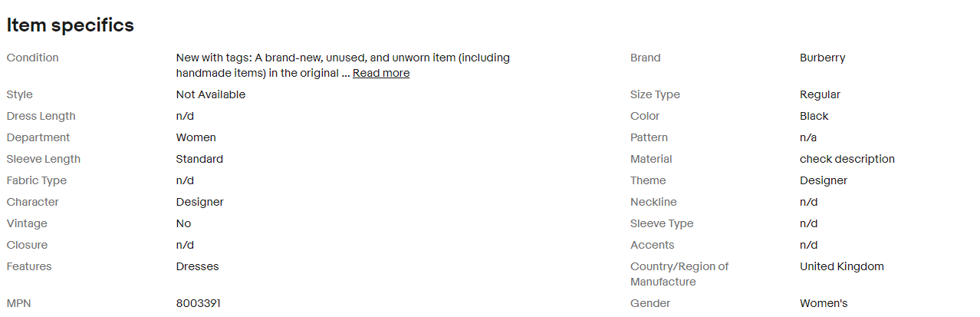Click the 'check description' material value
Image resolution: width=980 pixels, height=317 pixels.
pos(847,159)
